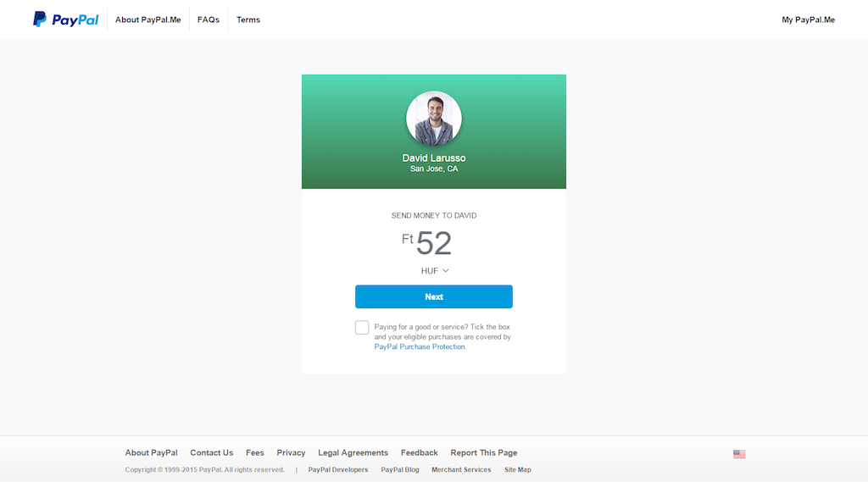This screenshot has width=868, height=482.
Task: Click the PayPal logo in header
Action: (66, 19)
